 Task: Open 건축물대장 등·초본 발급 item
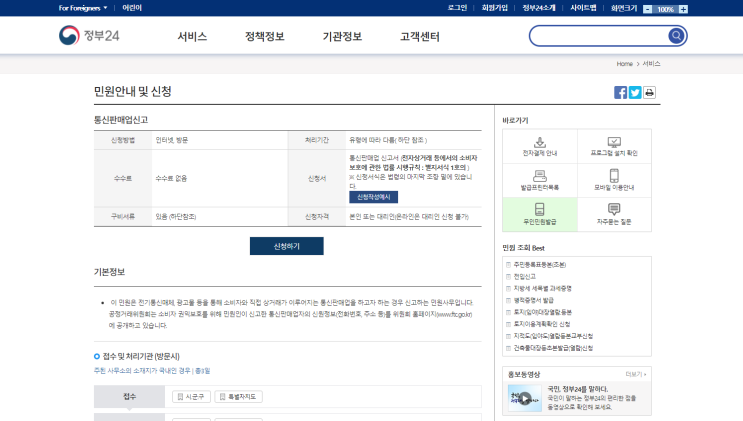point(553,348)
